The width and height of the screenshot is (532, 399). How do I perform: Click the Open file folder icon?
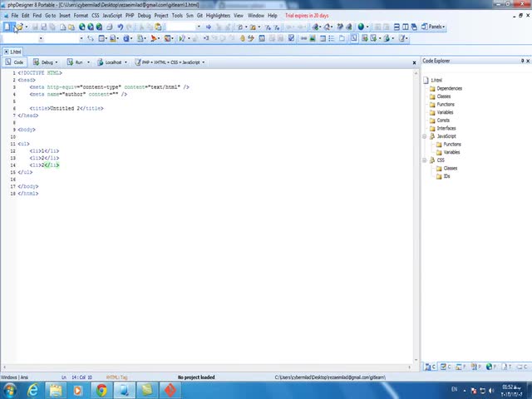(x=19, y=27)
